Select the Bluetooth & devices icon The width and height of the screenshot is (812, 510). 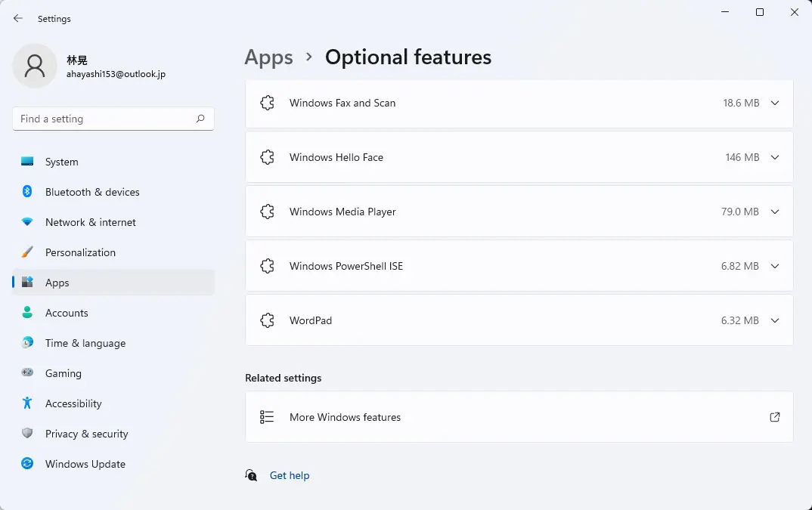27,192
